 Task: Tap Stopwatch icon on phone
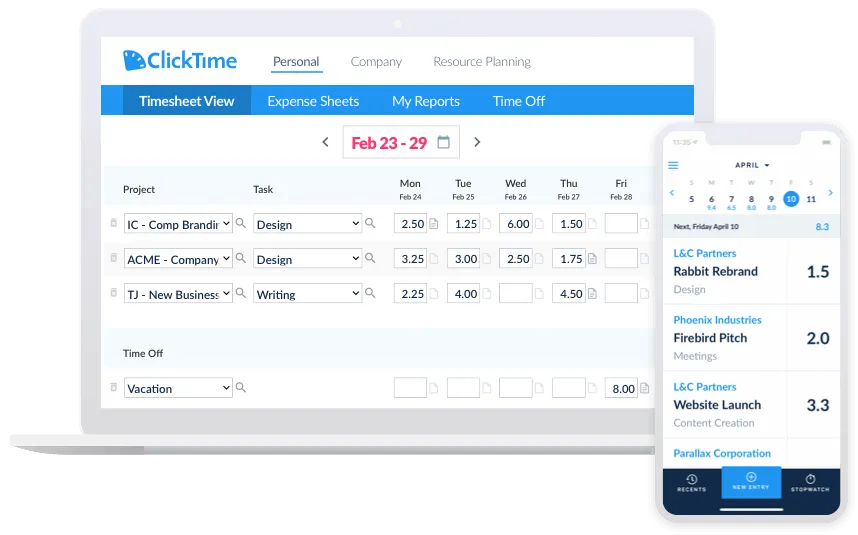(810, 483)
